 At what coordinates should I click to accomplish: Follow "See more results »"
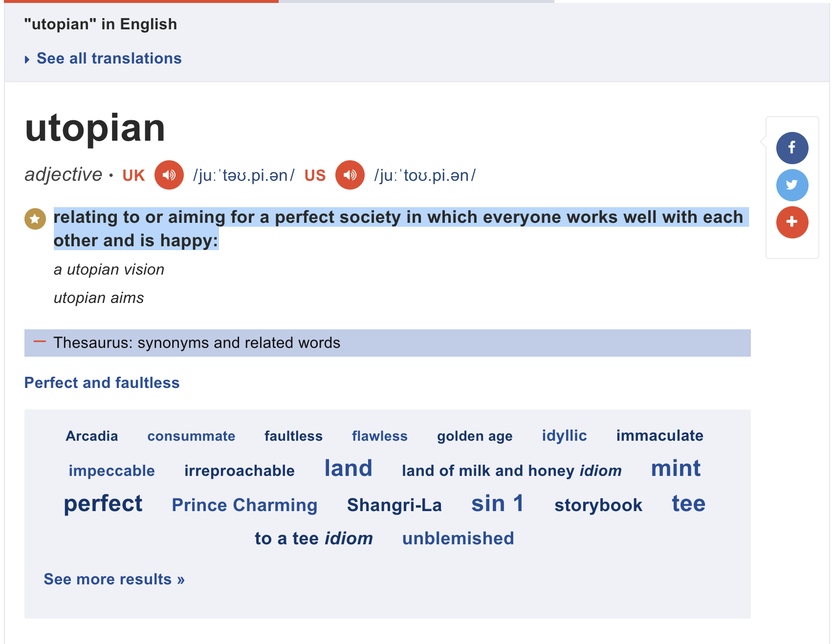[114, 579]
